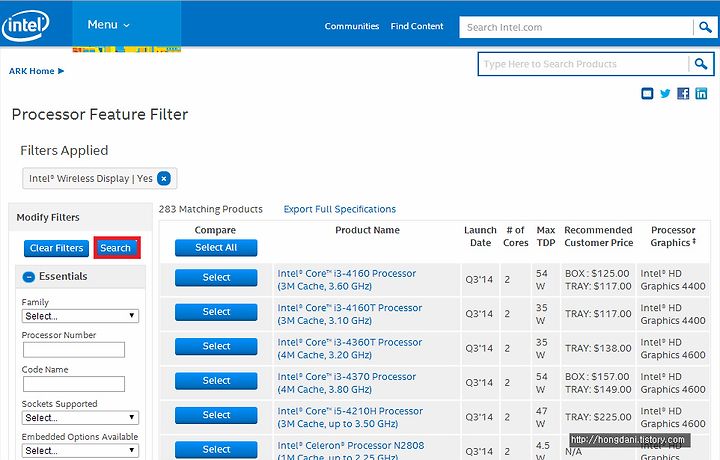Share the page on Twitter
The image size is (720, 460).
[x=665, y=94]
